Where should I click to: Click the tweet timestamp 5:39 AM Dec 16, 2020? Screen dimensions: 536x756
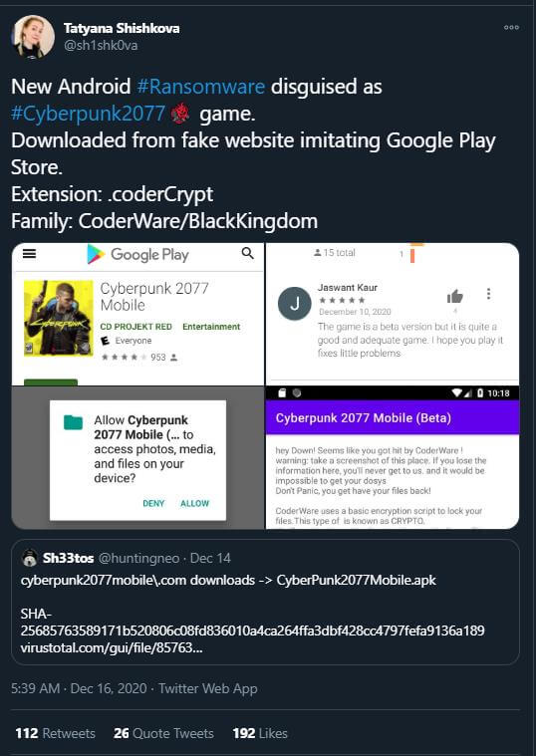point(79,688)
